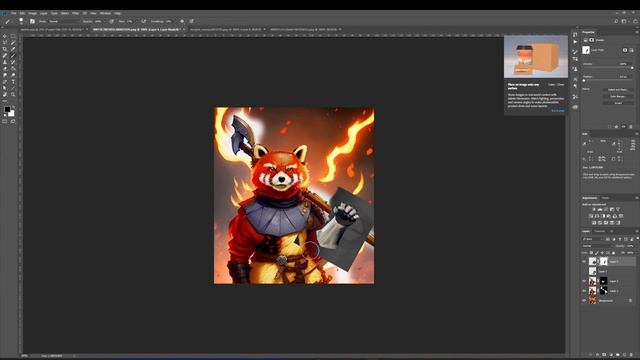Screen dimensions: 640x360
Task: Click the product mockup preview image in popup
Action: point(536,56)
